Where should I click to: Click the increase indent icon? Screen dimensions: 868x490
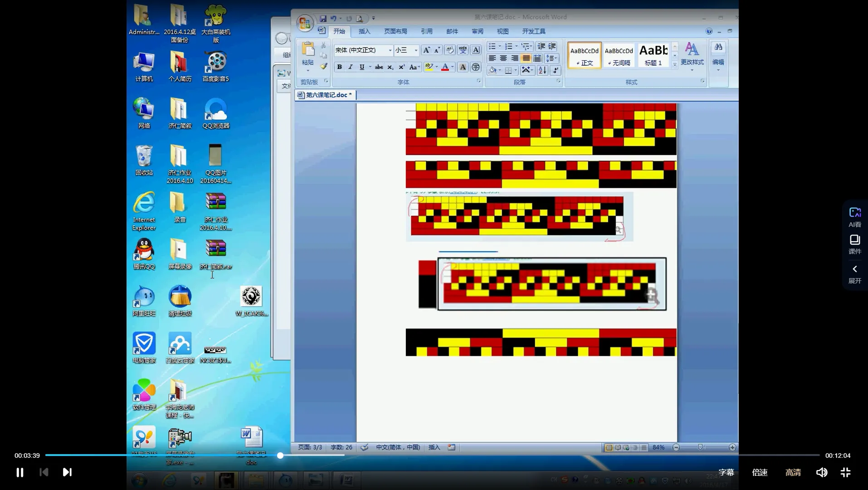coord(552,46)
